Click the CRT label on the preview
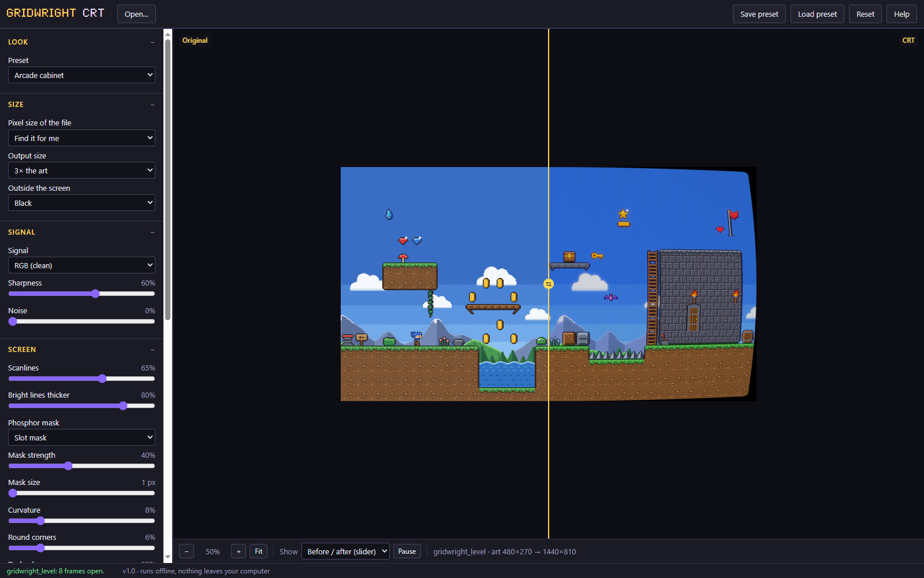This screenshot has width=924, height=578. click(x=908, y=40)
